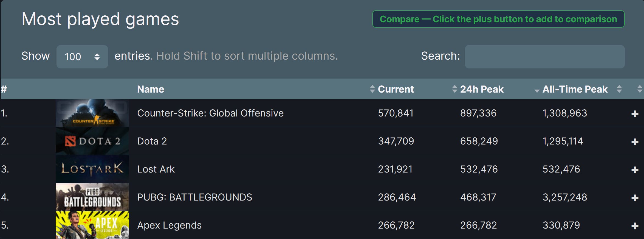This screenshot has height=239, width=644.
Task: Add PUBG: BATTLEGROUNDS to comparison
Action: pos(635,198)
